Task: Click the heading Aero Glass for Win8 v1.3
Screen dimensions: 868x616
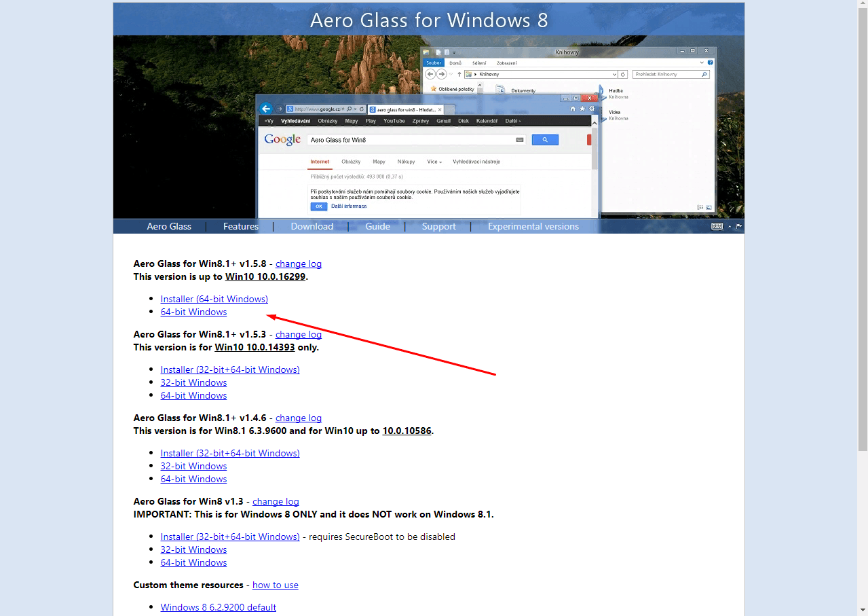Action: tap(189, 501)
